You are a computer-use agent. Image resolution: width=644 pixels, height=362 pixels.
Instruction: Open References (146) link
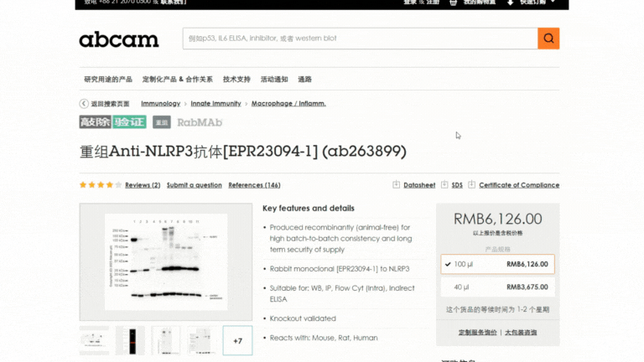254,185
